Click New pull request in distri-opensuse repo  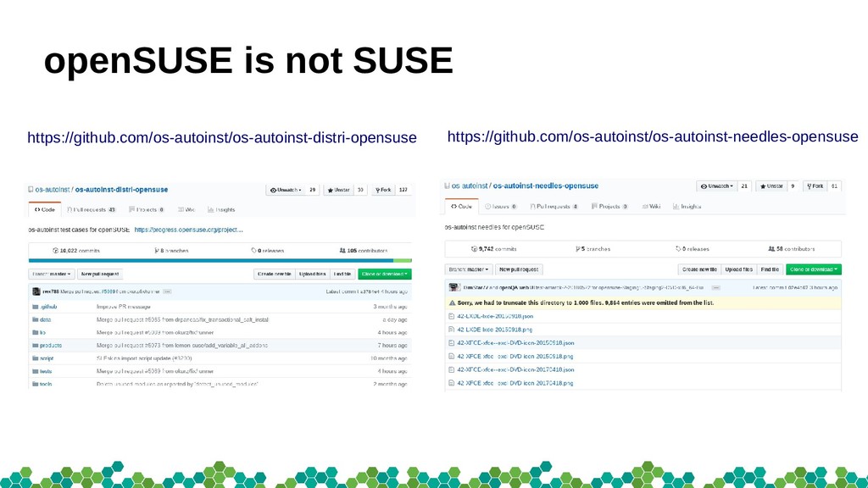(x=100, y=274)
